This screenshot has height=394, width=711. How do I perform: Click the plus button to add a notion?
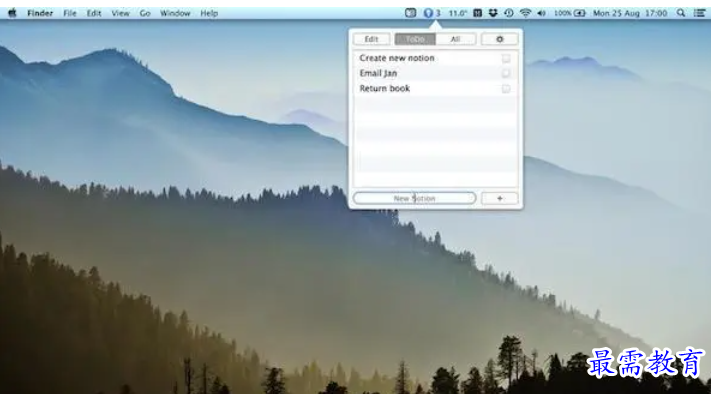pyautogui.click(x=500, y=199)
